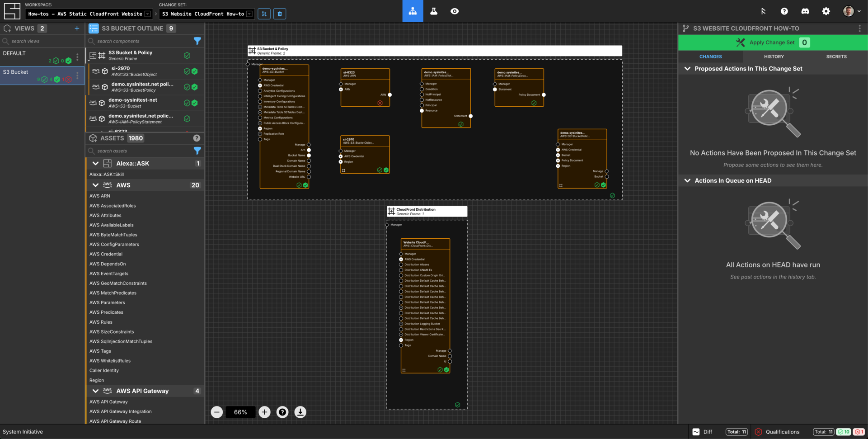This screenshot has height=439, width=868.
Task: Open the settings gear icon
Action: pyautogui.click(x=826, y=11)
